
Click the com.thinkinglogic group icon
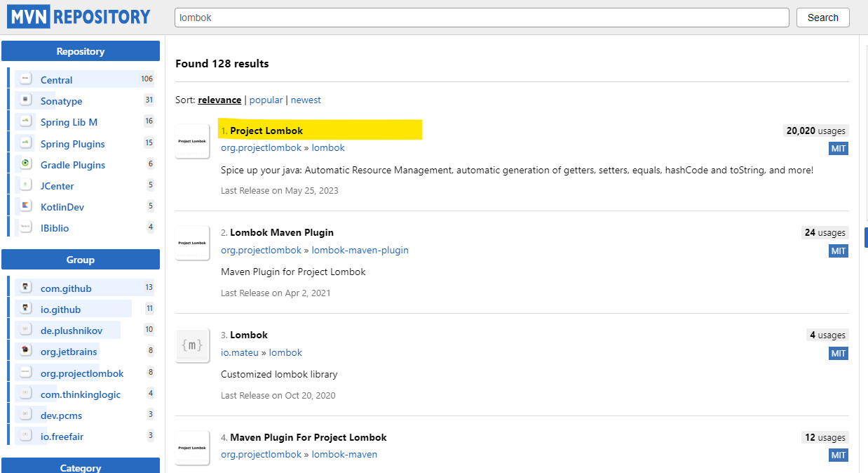click(25, 394)
